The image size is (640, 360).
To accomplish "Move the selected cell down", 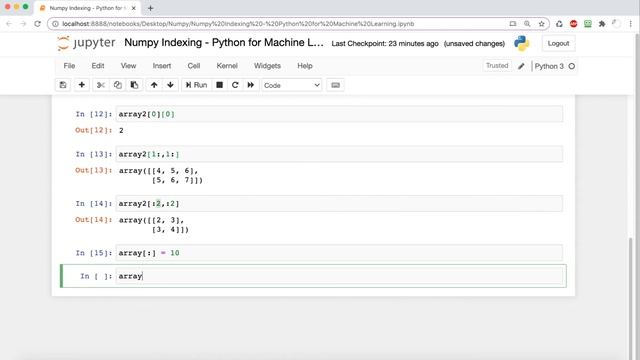I will (x=170, y=85).
